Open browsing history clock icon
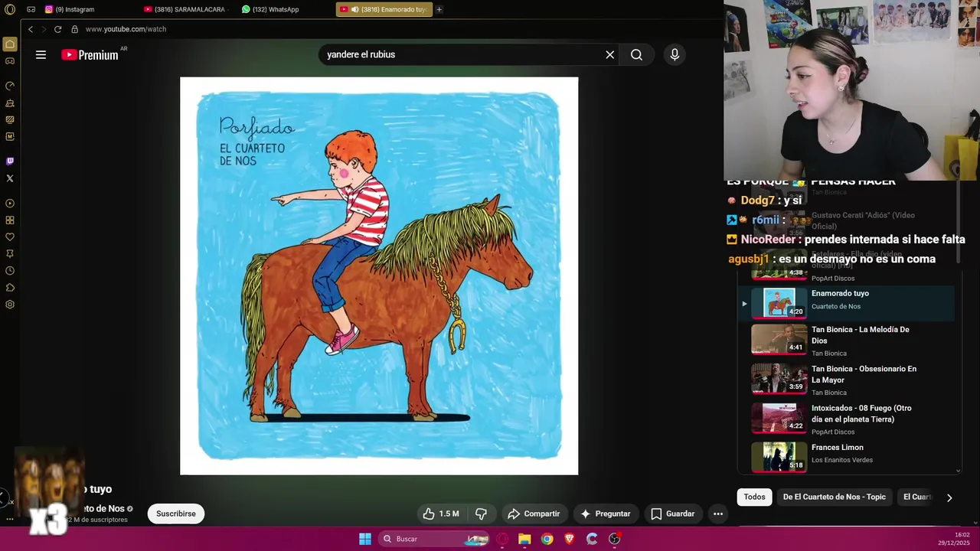 10,271
